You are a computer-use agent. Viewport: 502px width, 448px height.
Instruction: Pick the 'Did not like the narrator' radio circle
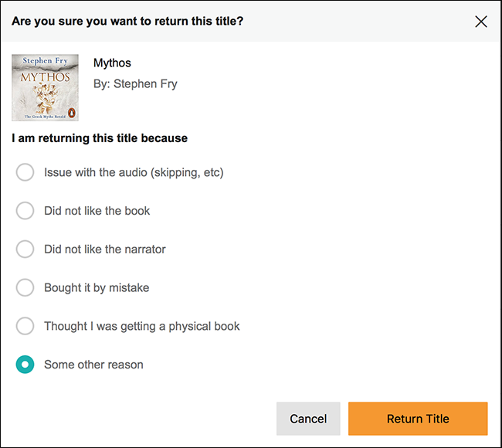[x=25, y=249]
